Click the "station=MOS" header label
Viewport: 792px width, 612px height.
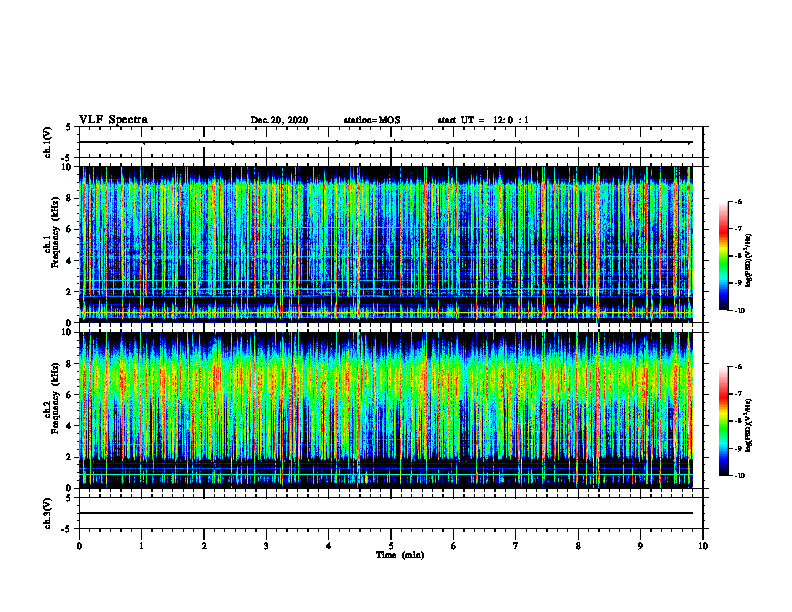tap(372, 120)
